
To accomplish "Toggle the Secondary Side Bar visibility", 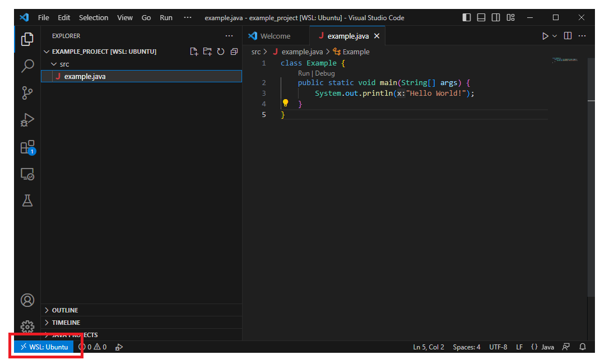I will [495, 17].
